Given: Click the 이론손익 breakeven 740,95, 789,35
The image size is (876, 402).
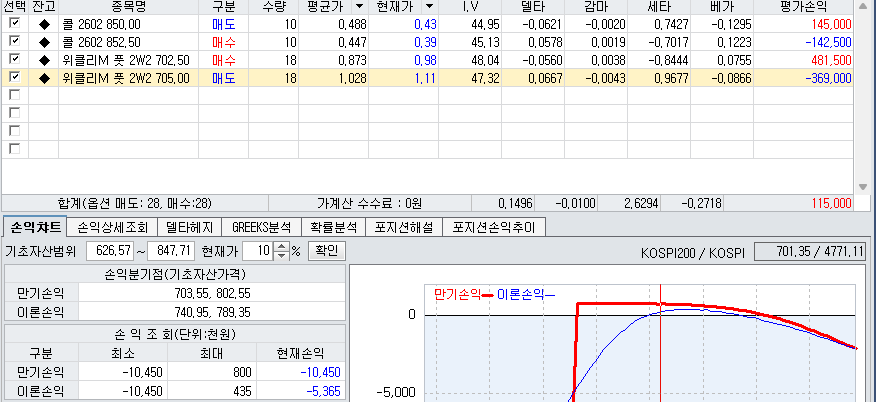Looking at the screenshot, I should tap(211, 312).
